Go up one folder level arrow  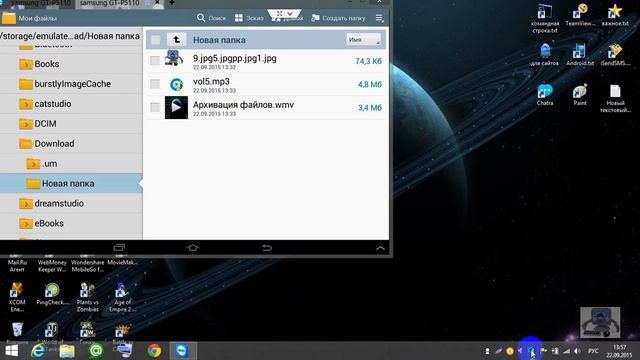(x=176, y=40)
